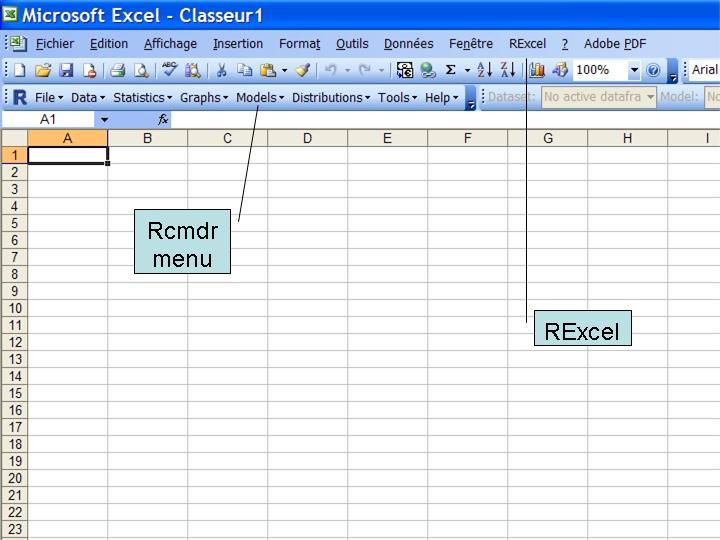The height and width of the screenshot is (540, 720).
Task: Open Standard toolbar options chevron
Action: 672,71
